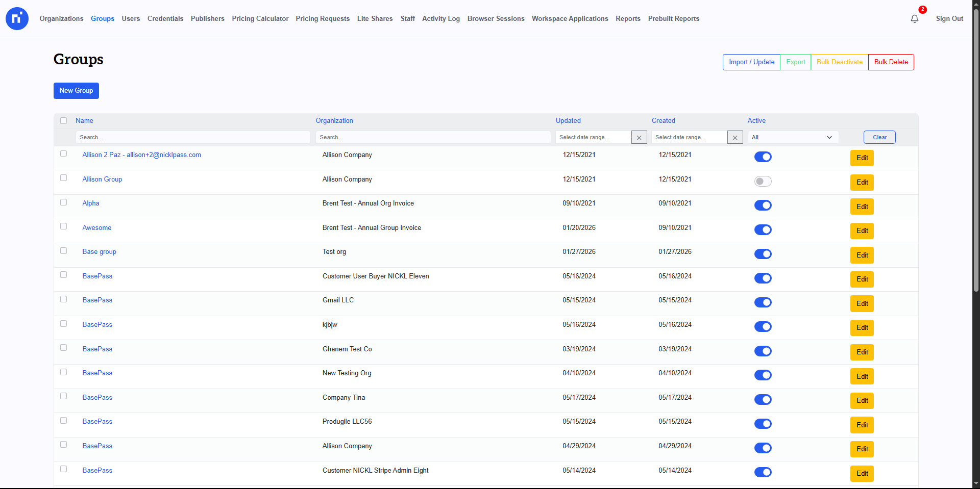
Task: Open the notifications bell
Action: coord(914,19)
